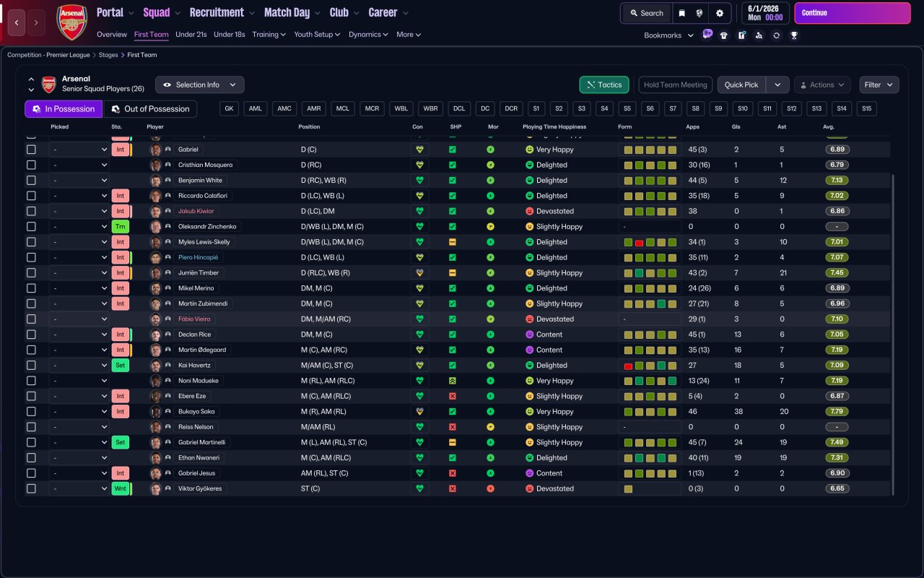Click Bukayo Saka's 7.79 average rating

point(837,412)
